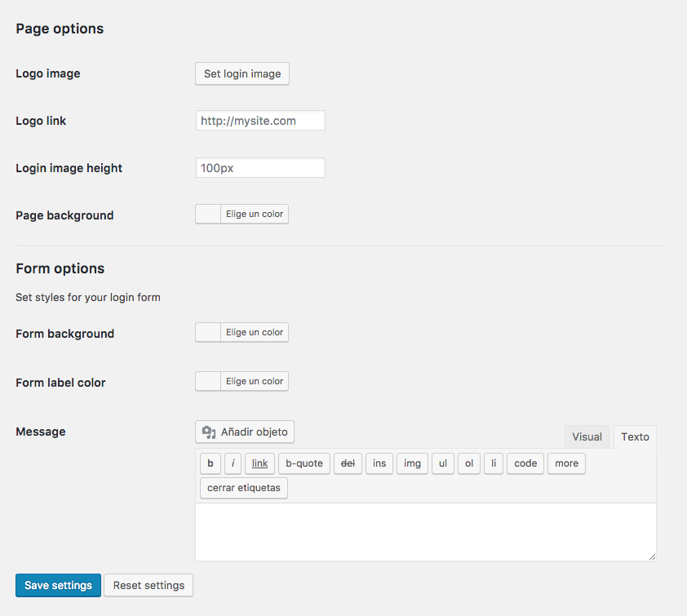Insert a blockquote using b-quote
Image resolution: width=687 pixels, height=616 pixels.
[304, 463]
